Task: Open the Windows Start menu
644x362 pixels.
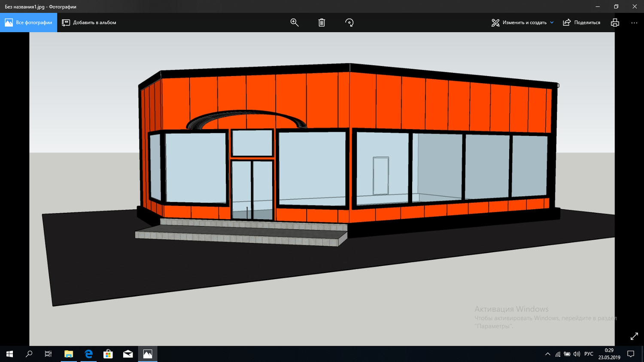Action: (x=9, y=354)
